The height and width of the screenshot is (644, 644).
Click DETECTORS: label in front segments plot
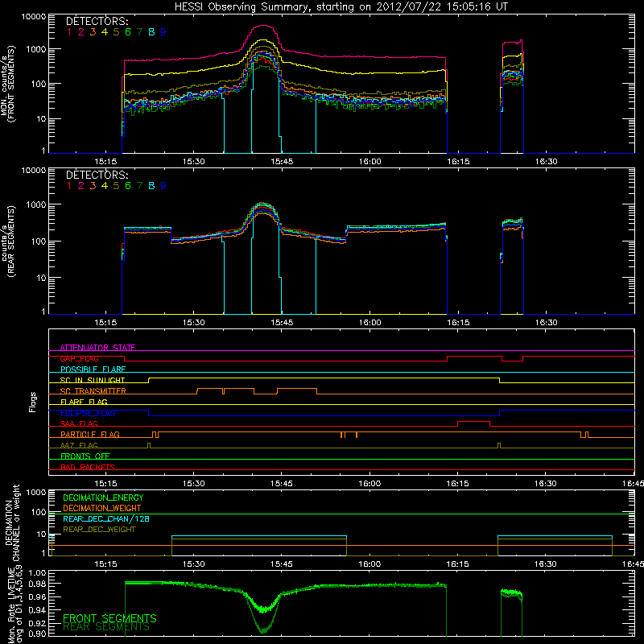pyautogui.click(x=97, y=21)
